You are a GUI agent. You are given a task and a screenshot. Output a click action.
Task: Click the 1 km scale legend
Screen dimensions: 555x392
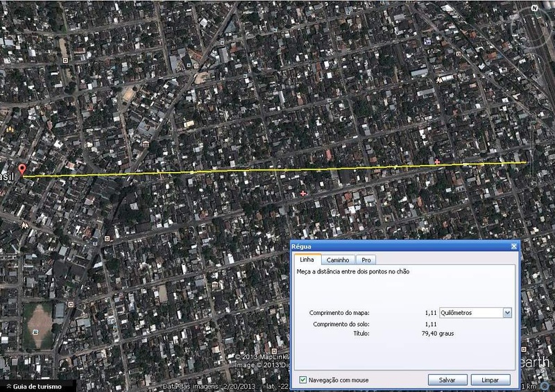(x=529, y=386)
